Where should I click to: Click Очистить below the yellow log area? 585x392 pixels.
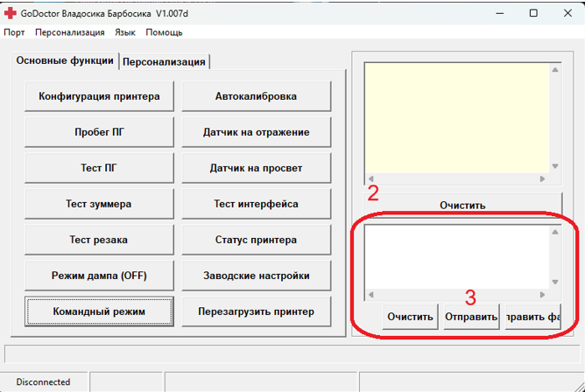462,206
